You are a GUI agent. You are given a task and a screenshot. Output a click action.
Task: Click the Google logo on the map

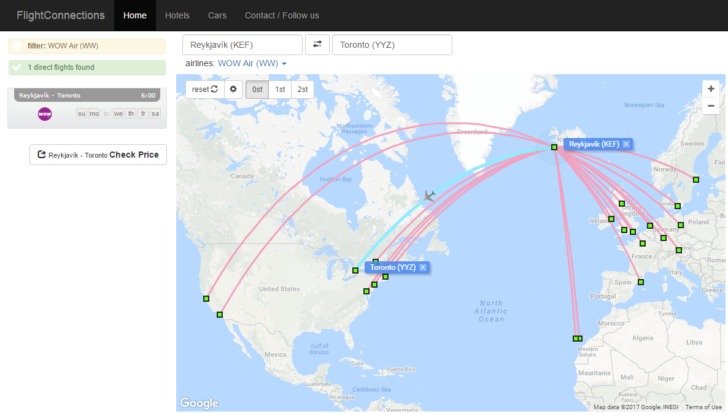pos(199,403)
